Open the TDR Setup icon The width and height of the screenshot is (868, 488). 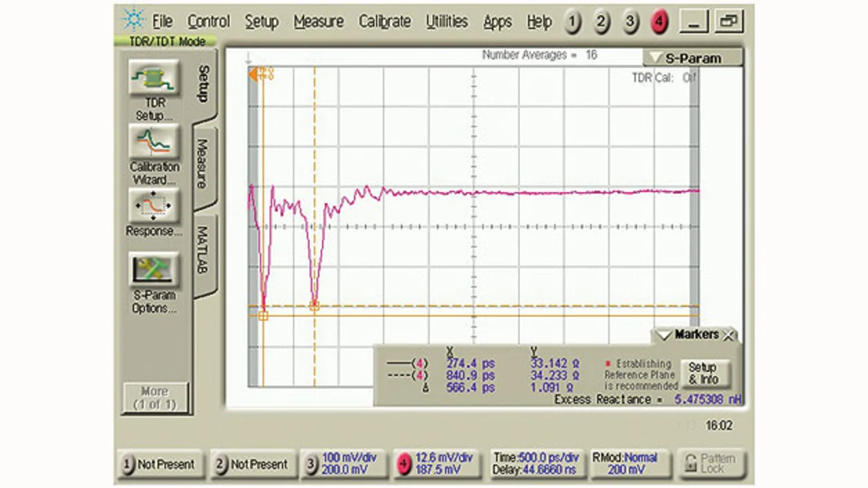click(x=154, y=78)
